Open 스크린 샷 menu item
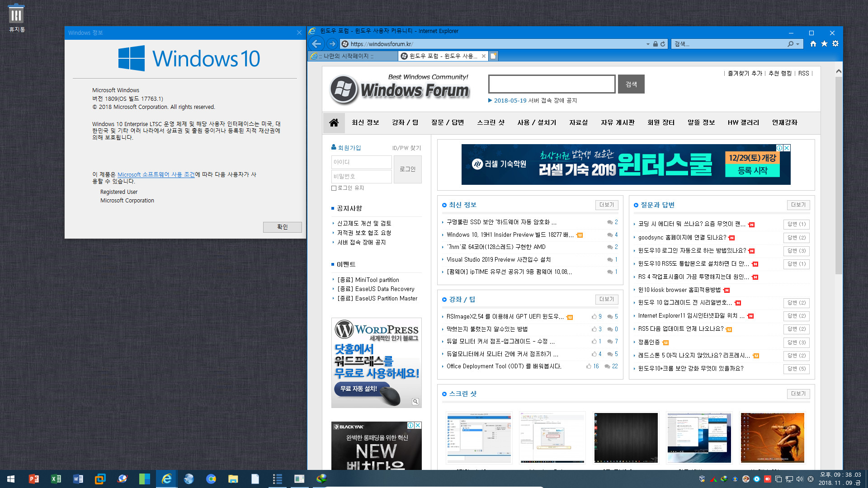Viewport: 868px width, 488px height. (x=491, y=122)
